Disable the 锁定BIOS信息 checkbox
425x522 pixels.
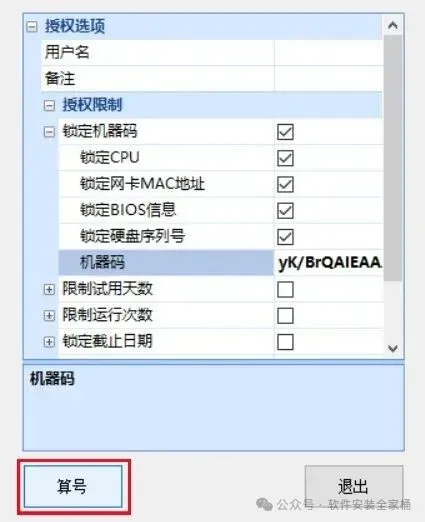tap(285, 211)
